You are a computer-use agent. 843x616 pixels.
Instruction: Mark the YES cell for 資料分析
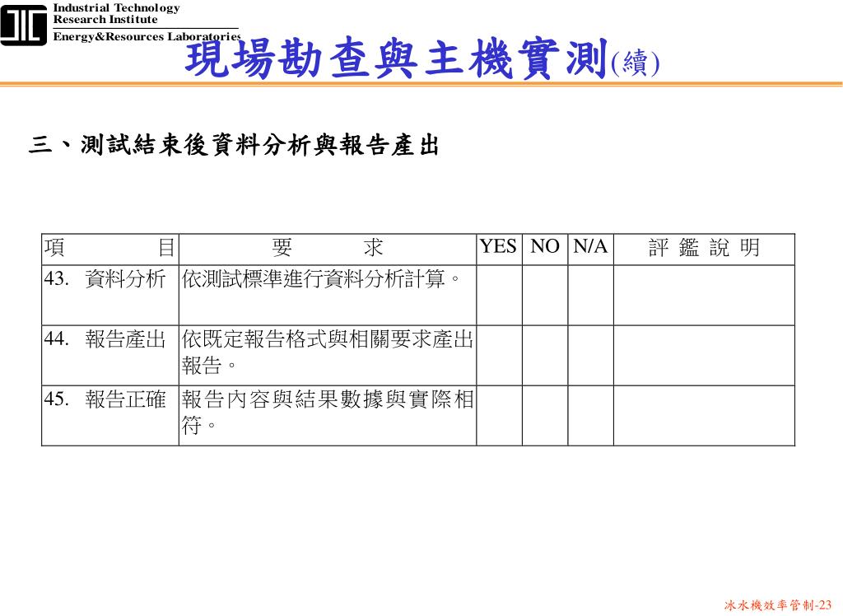499,295
